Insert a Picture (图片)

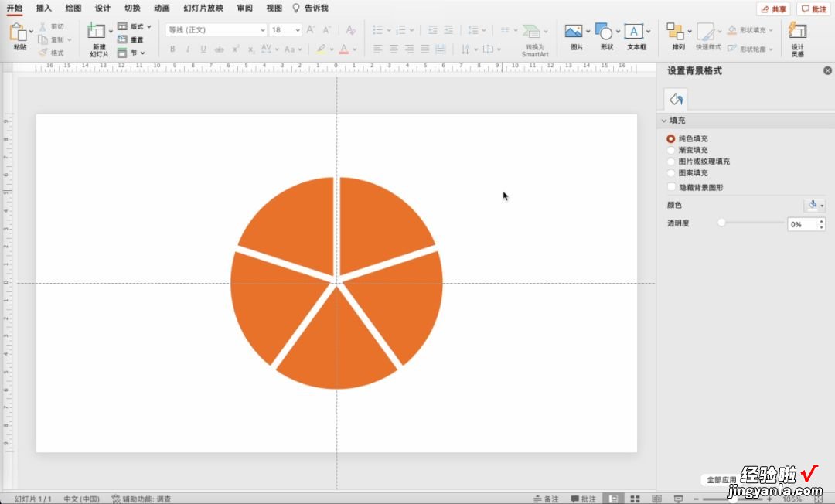574,31
